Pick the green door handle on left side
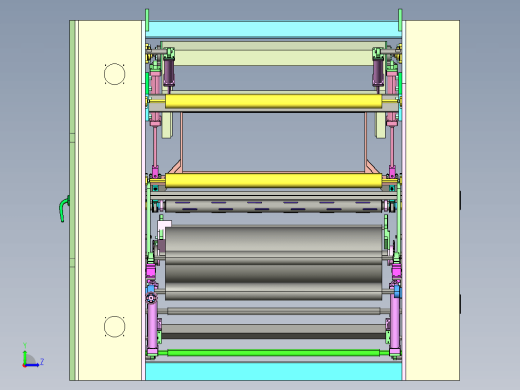This screenshot has height=390, width=520. tap(64, 209)
